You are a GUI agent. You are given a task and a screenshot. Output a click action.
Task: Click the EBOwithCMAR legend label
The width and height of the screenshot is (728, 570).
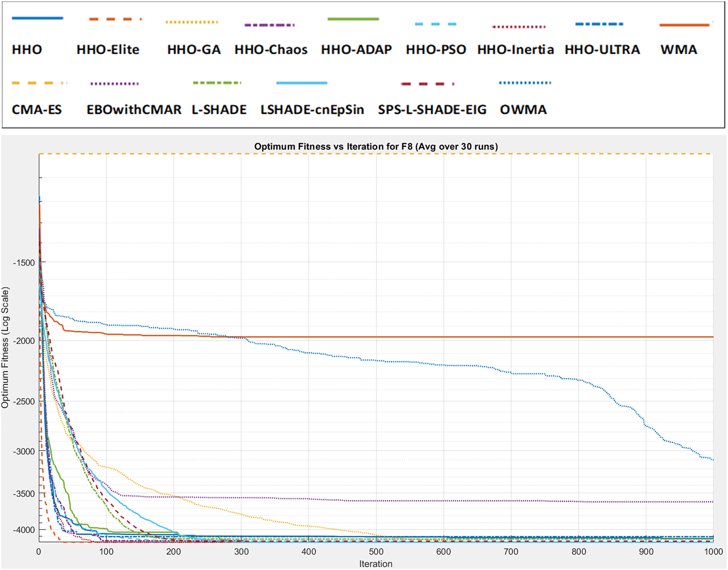[134, 110]
